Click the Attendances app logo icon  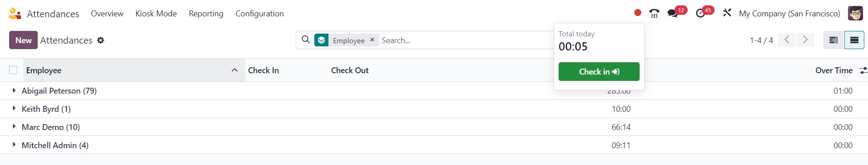coord(15,14)
